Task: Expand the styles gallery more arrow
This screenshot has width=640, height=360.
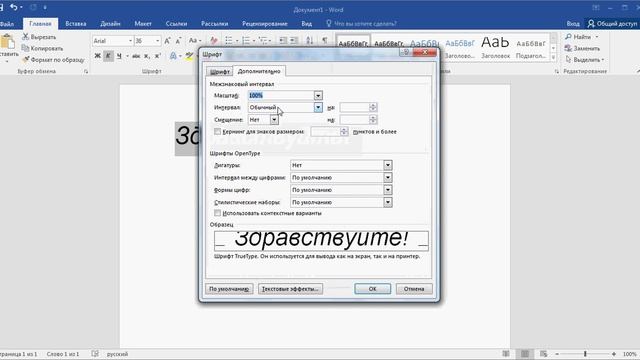Action: point(554,57)
